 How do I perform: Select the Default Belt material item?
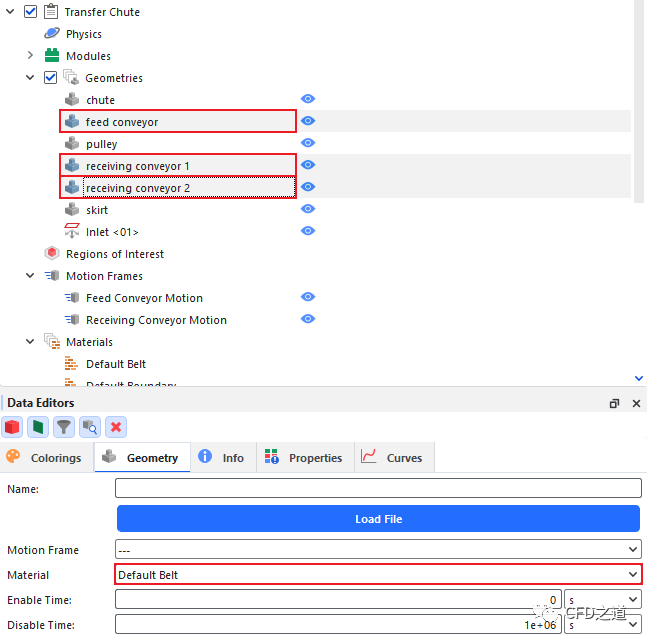pos(116,364)
